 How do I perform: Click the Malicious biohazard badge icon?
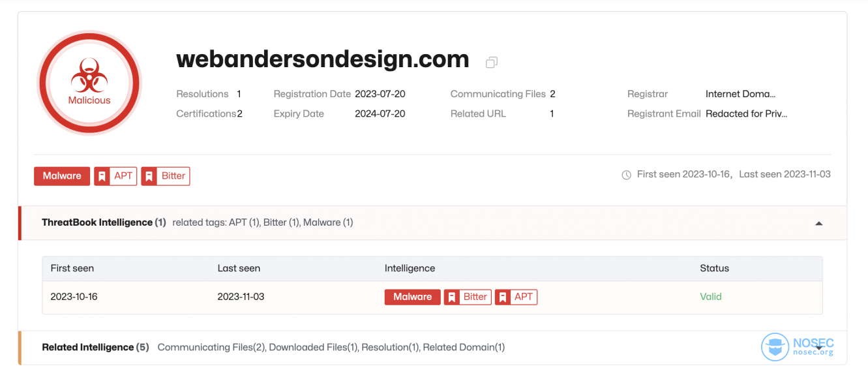[89, 83]
